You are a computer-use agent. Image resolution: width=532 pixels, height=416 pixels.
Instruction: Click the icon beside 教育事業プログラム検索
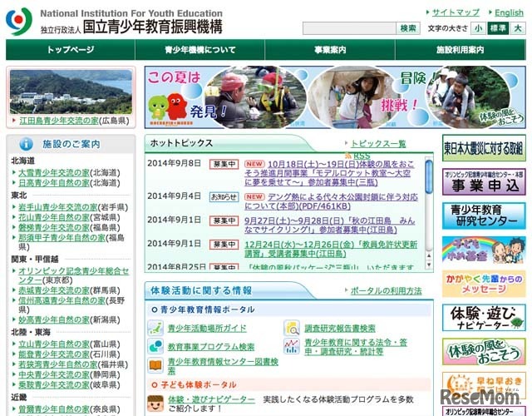tap(155, 346)
